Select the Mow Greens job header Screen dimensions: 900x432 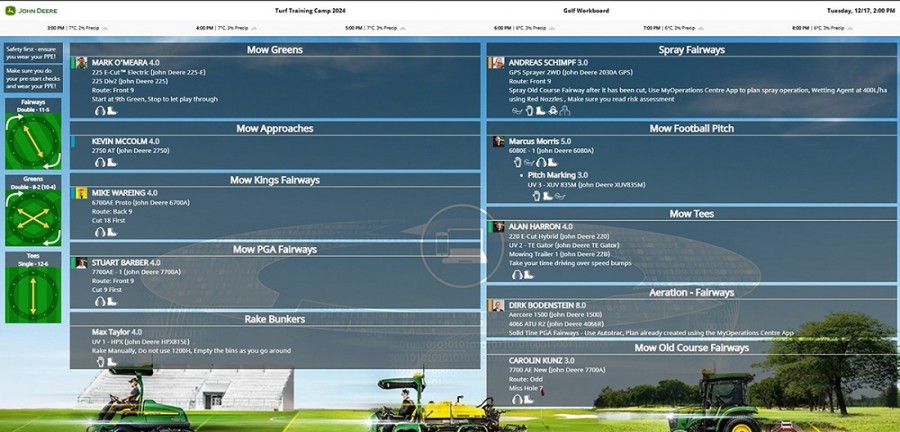coord(275,50)
